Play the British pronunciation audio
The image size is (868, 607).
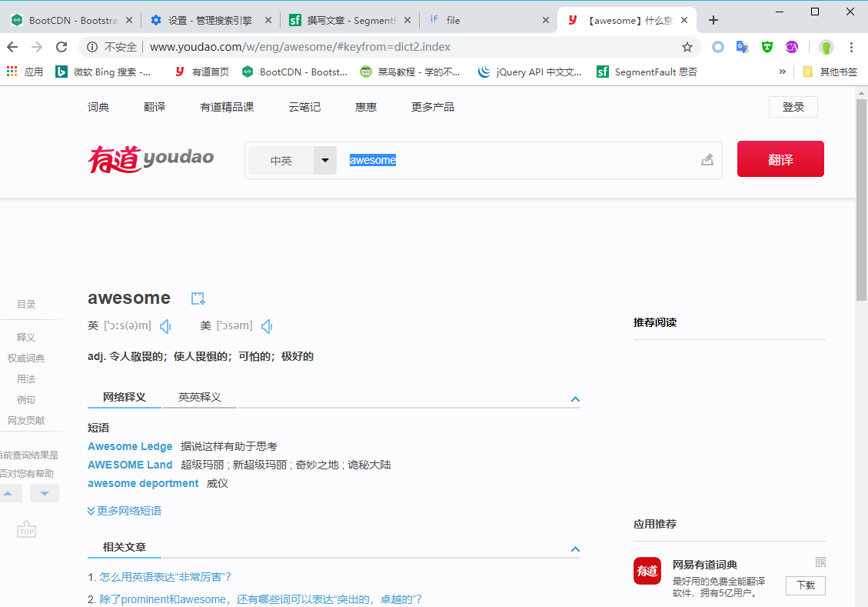pos(165,327)
